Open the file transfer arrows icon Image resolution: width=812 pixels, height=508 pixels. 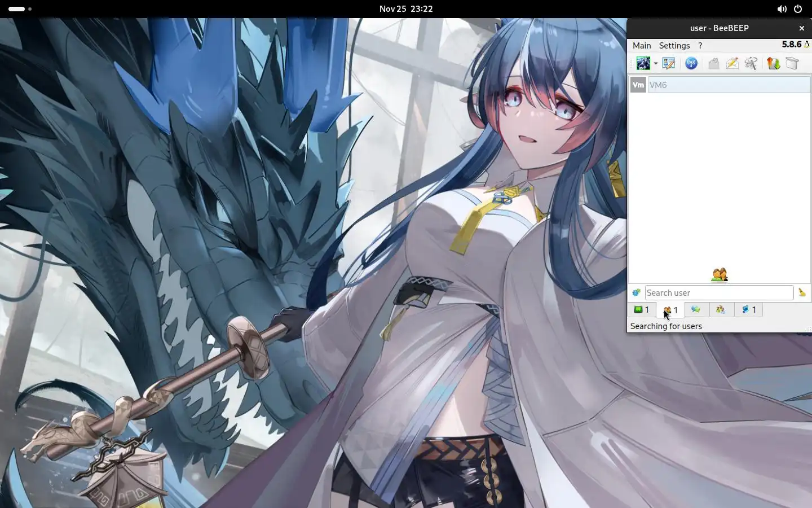point(773,63)
